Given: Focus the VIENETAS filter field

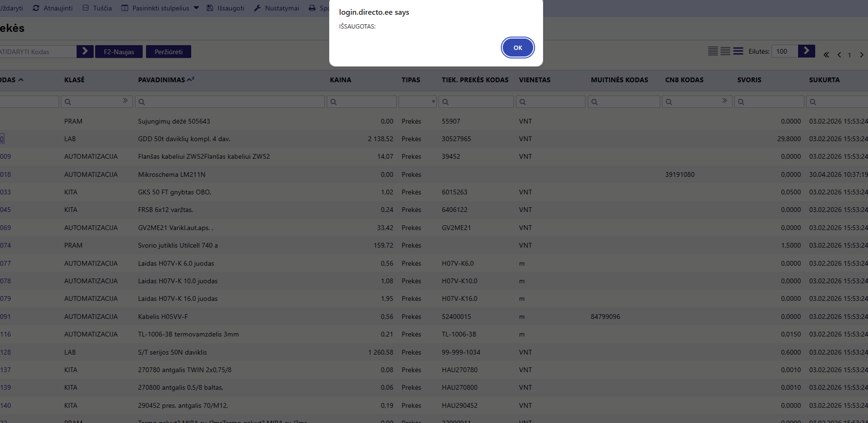Looking at the screenshot, I should pos(550,102).
